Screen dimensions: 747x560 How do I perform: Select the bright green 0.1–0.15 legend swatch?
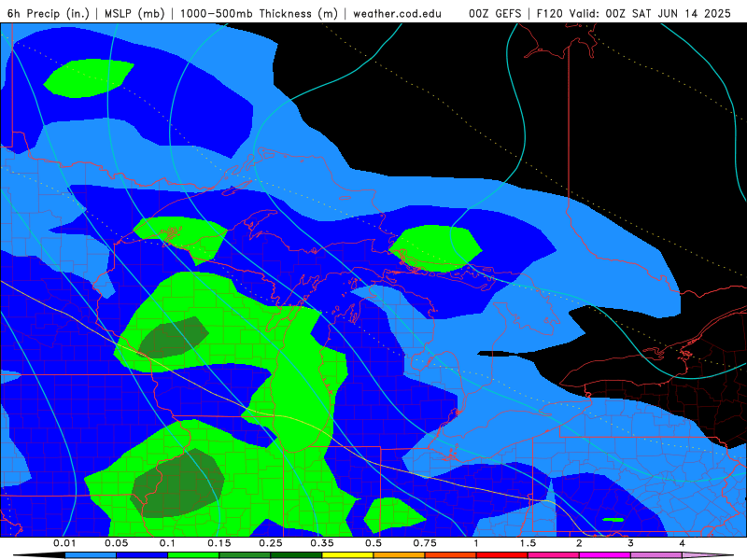193,555
